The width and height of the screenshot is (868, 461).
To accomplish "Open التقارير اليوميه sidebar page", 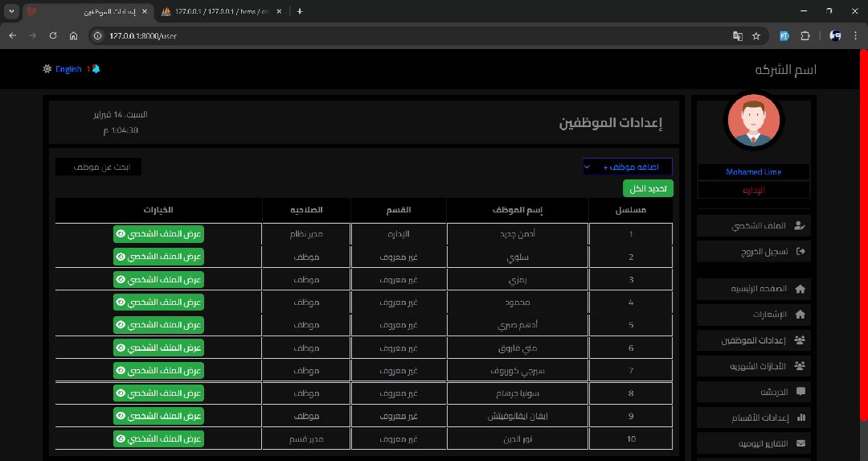I will coord(753,443).
